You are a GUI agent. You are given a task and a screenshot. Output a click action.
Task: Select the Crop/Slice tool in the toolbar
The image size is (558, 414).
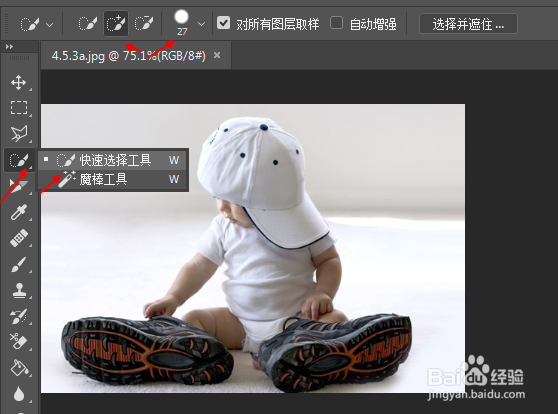tap(19, 185)
